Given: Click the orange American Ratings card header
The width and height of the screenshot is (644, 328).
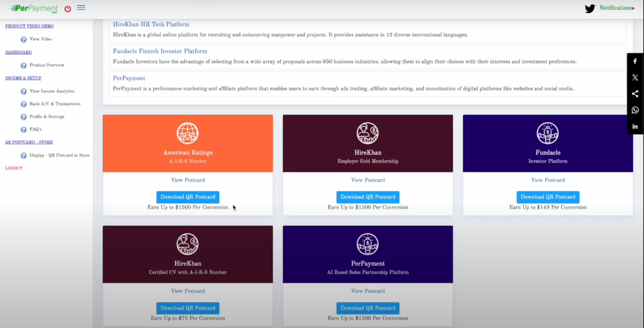Looking at the screenshot, I should (188, 143).
